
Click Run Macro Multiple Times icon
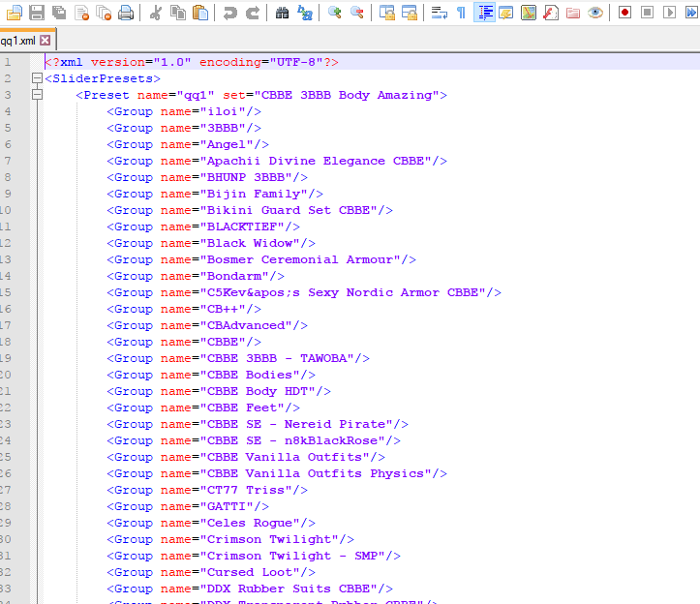coord(691,13)
